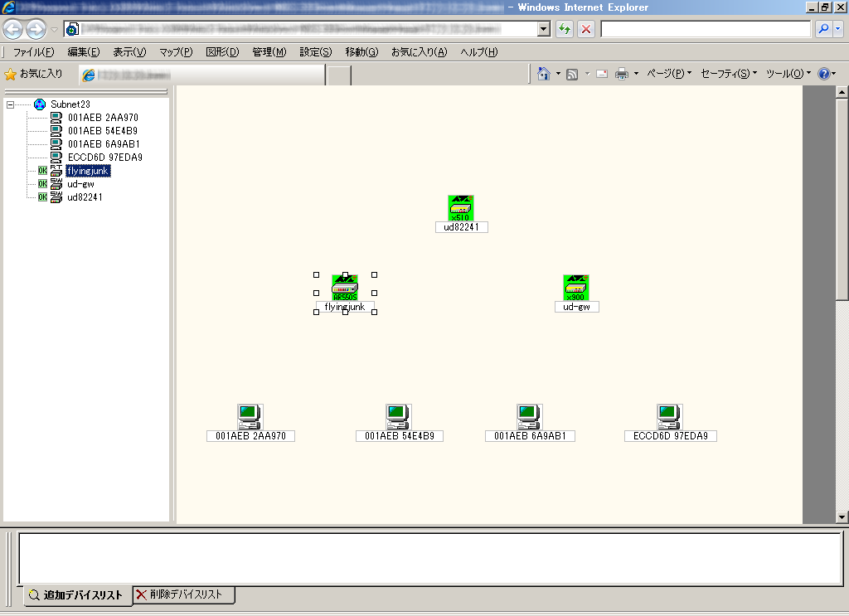Open the 管理(M) menu
The image size is (849, 616).
269,52
